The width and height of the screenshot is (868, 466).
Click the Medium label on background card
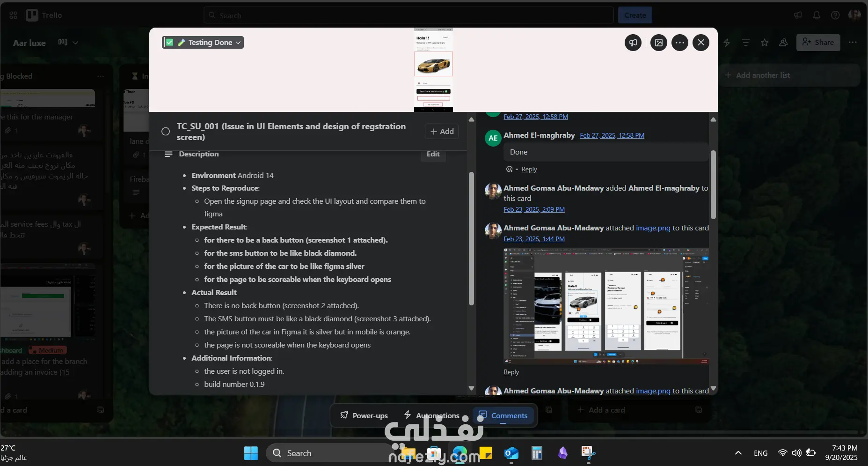coord(48,350)
